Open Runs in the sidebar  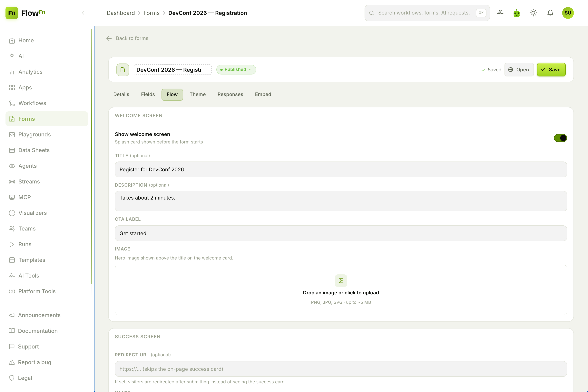pos(47,244)
